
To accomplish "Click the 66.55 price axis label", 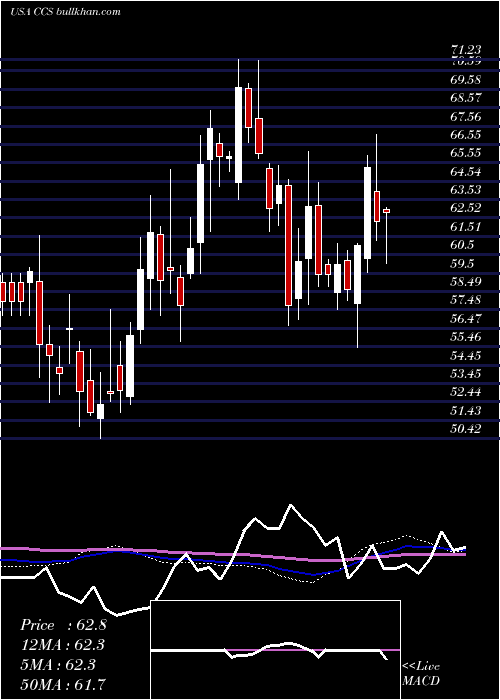I will (x=466, y=135).
